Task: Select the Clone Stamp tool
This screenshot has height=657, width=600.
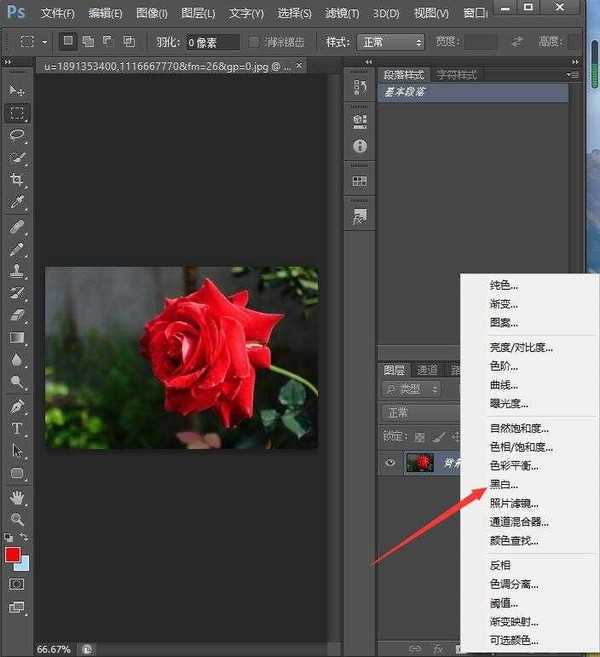Action: [x=17, y=271]
